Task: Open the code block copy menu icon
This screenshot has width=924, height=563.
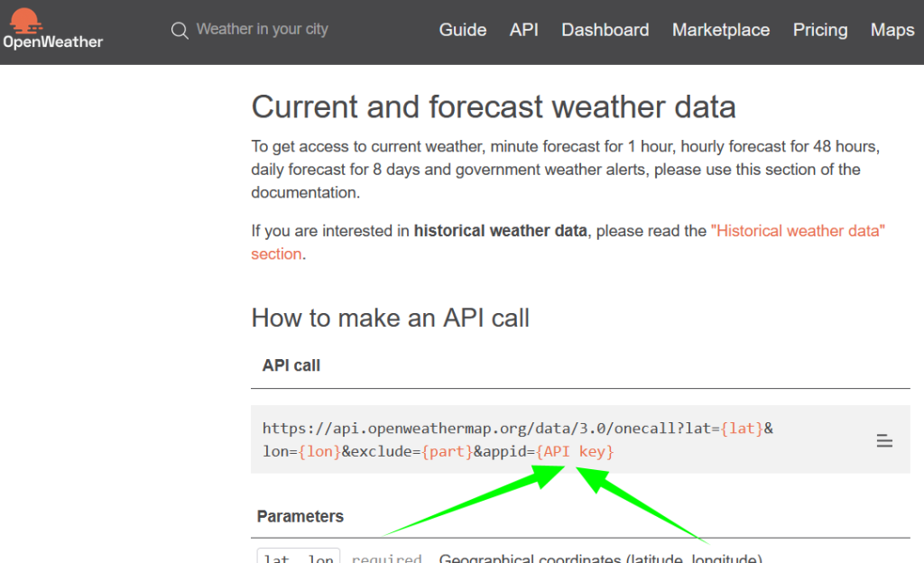Action: point(883,439)
